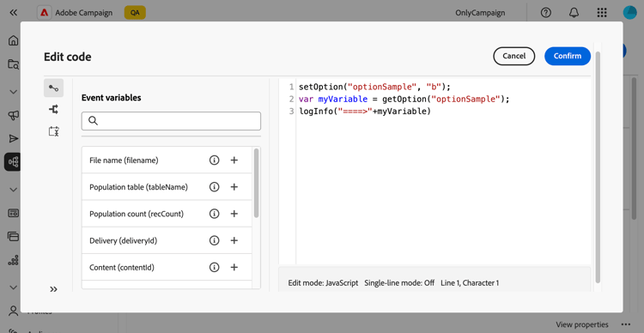The image size is (644, 333).
Task: Place cursor on code line 2 getOption
Action: click(404, 99)
